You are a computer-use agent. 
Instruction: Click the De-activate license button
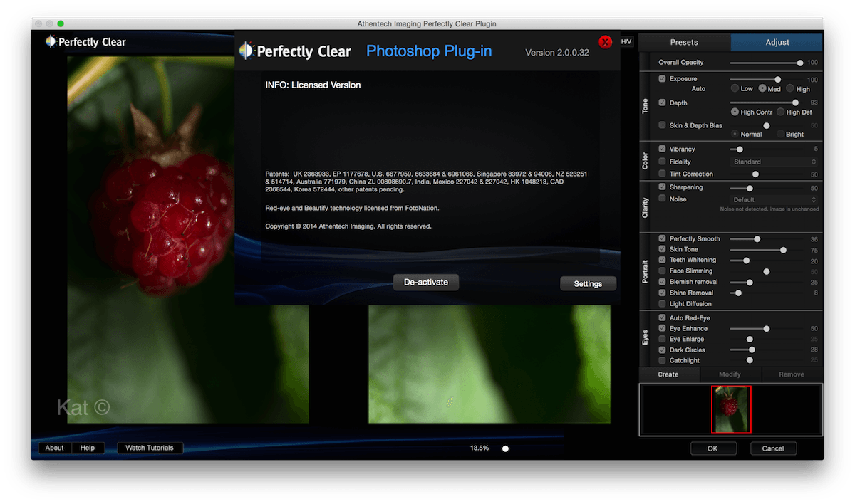point(426,283)
